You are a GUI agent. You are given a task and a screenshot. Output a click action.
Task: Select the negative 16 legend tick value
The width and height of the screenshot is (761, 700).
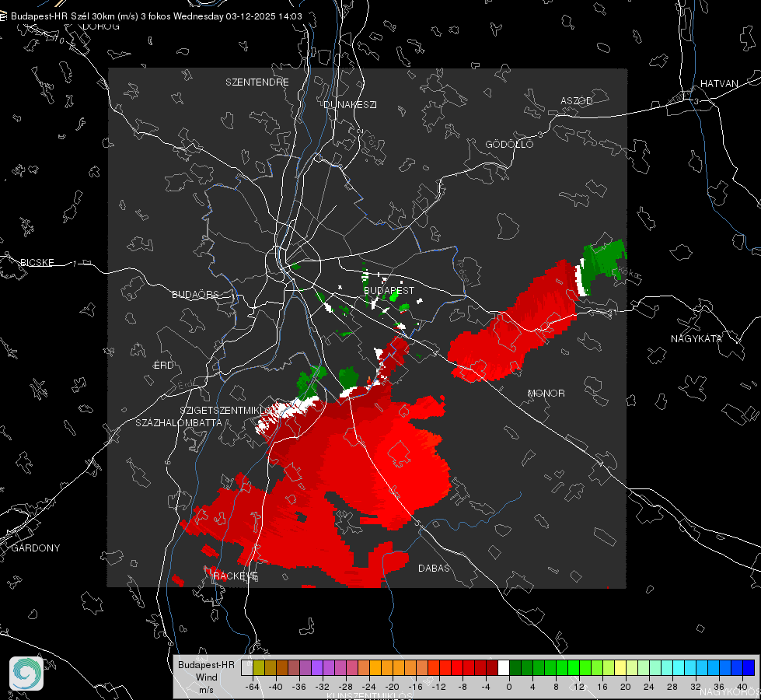point(415,687)
